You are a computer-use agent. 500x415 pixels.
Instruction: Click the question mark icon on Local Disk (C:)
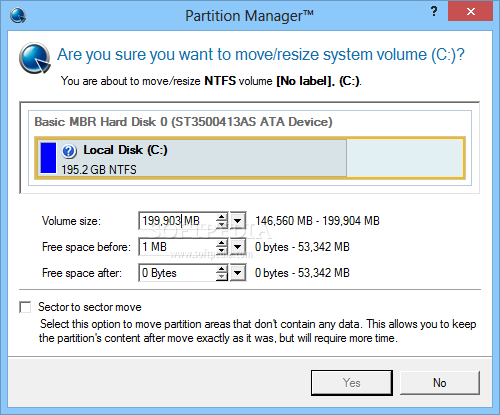click(x=69, y=151)
